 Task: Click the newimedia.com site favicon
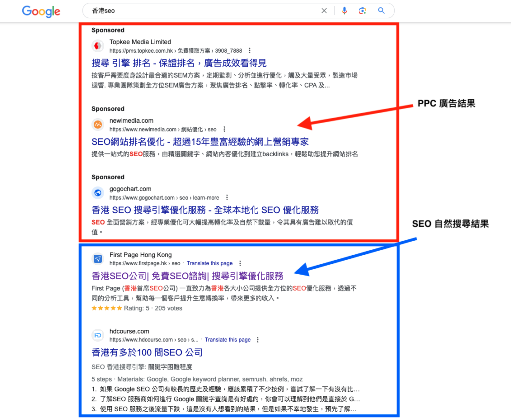(98, 125)
